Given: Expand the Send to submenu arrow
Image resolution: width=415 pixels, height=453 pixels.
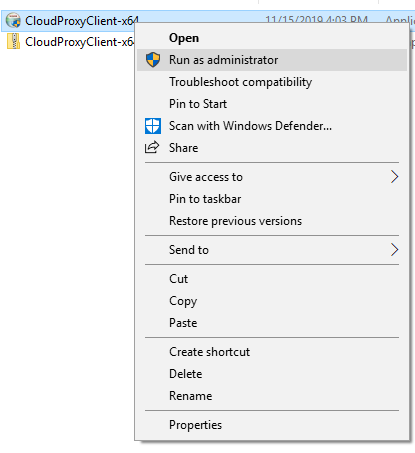Looking at the screenshot, I should point(394,250).
